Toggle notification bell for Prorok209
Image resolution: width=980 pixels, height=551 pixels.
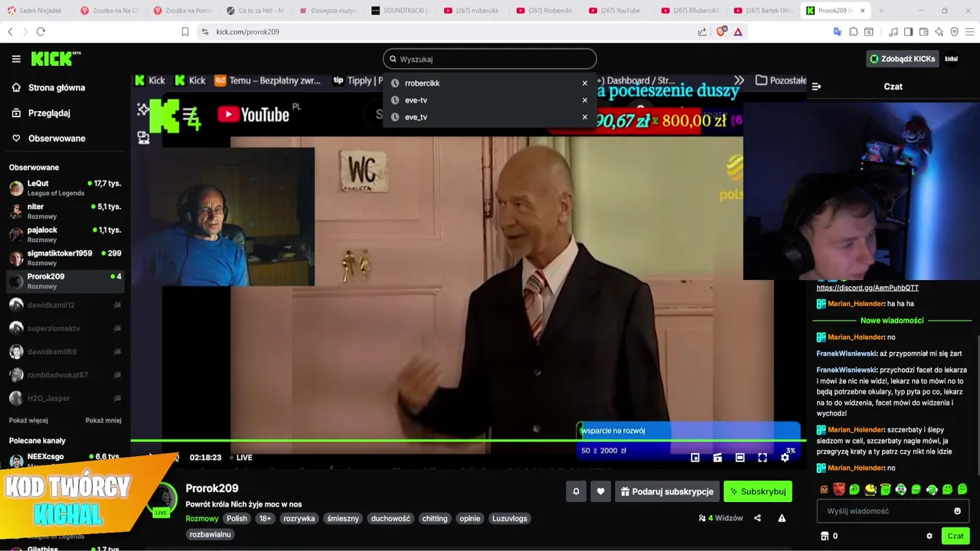[x=577, y=491]
